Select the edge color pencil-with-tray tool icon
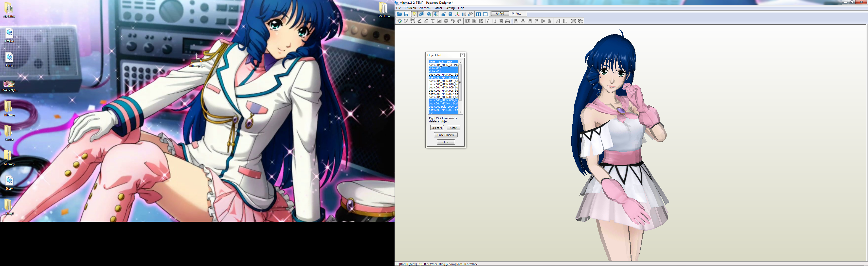868x266 pixels. coord(426,21)
